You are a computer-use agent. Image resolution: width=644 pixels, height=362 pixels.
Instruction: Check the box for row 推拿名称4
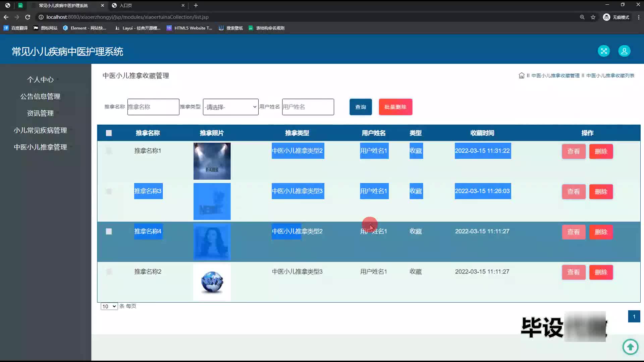click(109, 232)
